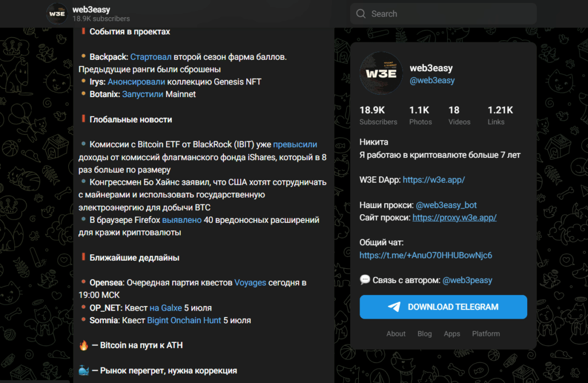Open the general chat t.me invite link
This screenshot has width=588, height=383.
click(x=425, y=256)
